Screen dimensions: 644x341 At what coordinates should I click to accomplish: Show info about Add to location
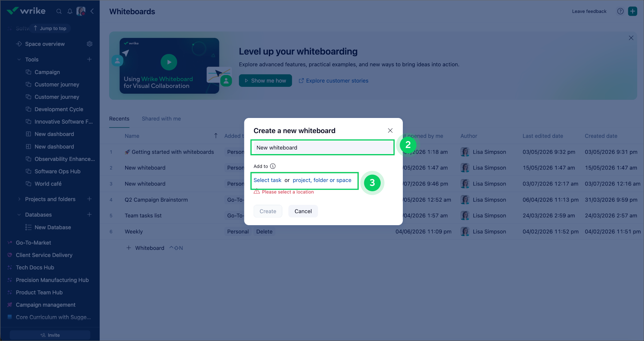click(273, 166)
